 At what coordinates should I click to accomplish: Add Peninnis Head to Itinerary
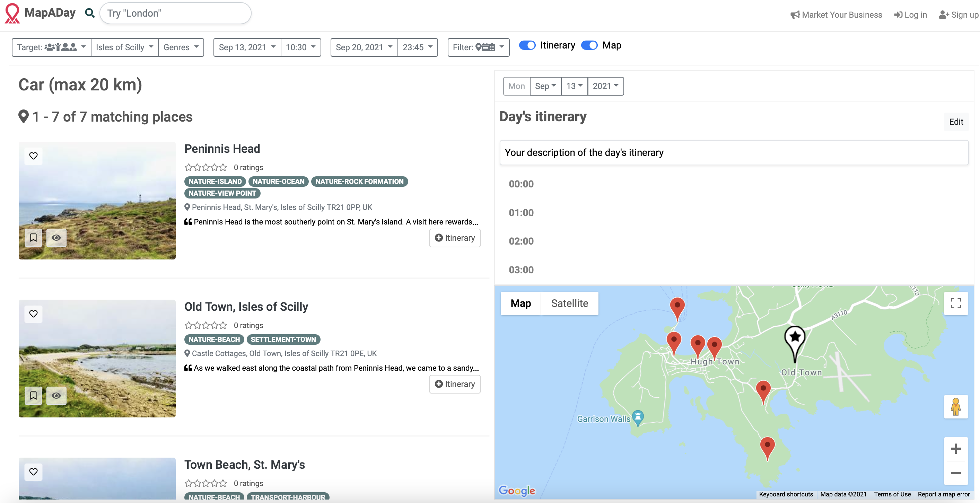tap(455, 238)
